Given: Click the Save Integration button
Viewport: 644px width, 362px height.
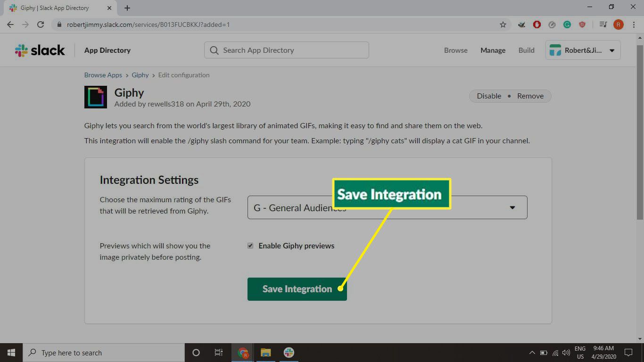Looking at the screenshot, I should [297, 289].
